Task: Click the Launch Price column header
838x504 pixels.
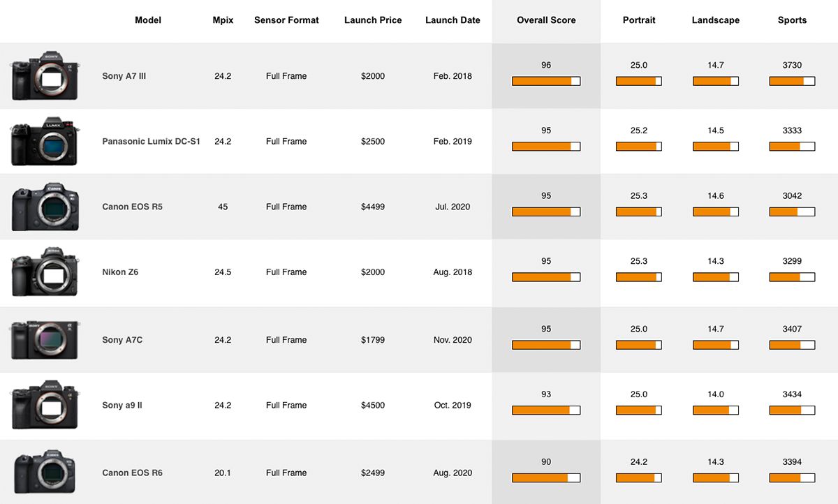Action: tap(373, 20)
